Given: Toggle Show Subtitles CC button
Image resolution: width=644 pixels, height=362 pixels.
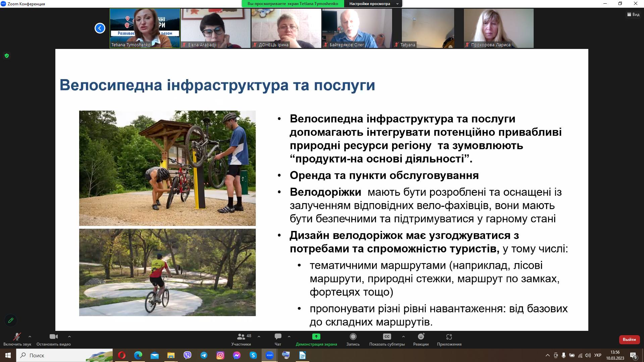Looking at the screenshot, I should [387, 337].
